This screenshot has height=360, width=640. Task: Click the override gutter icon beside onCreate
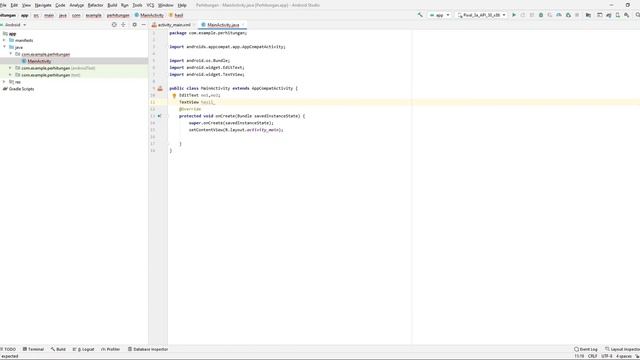coord(160,116)
